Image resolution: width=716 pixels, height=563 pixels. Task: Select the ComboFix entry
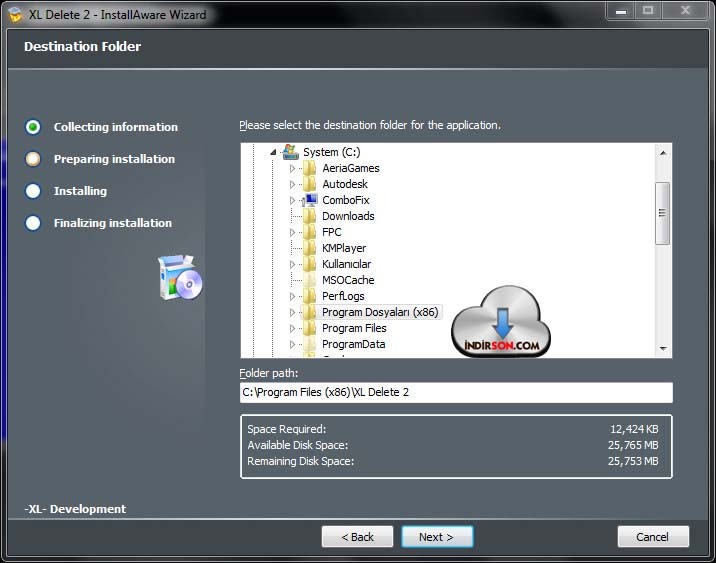coord(346,200)
